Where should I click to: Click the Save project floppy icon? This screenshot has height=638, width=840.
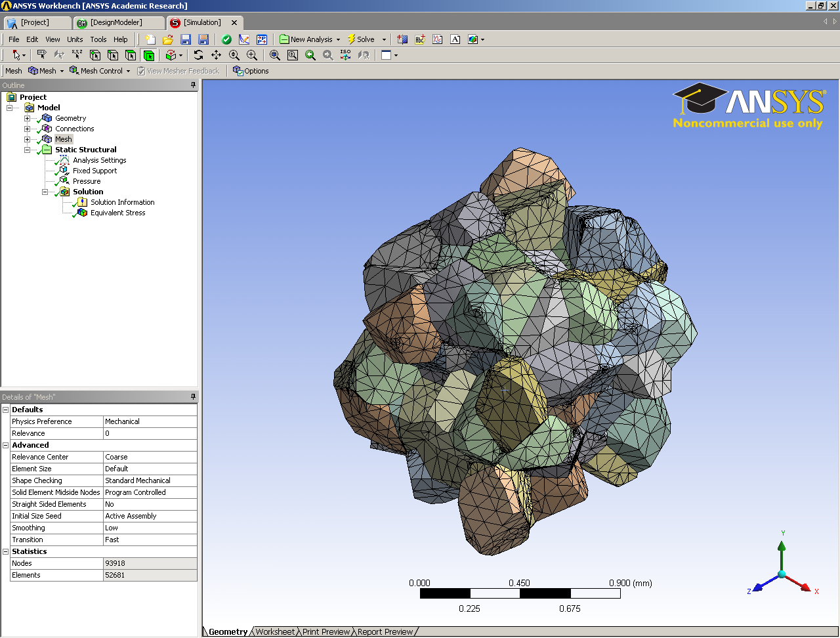[186, 39]
